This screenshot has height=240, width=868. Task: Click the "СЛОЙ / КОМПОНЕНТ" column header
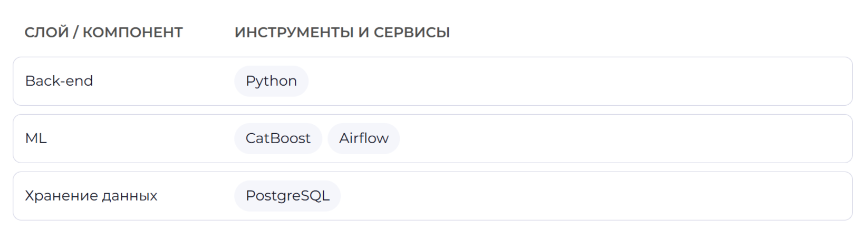(x=103, y=33)
